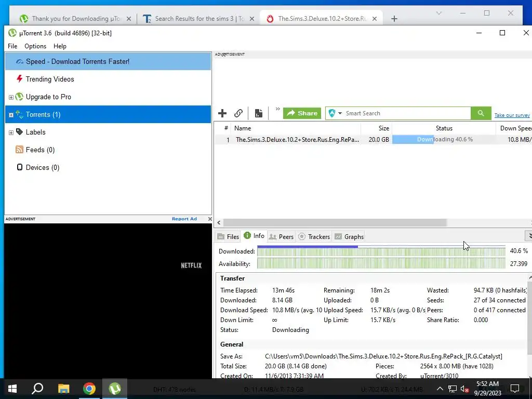Image resolution: width=532 pixels, height=399 pixels.
Task: Select Speed - Download Torrents Faster item
Action: (108, 61)
